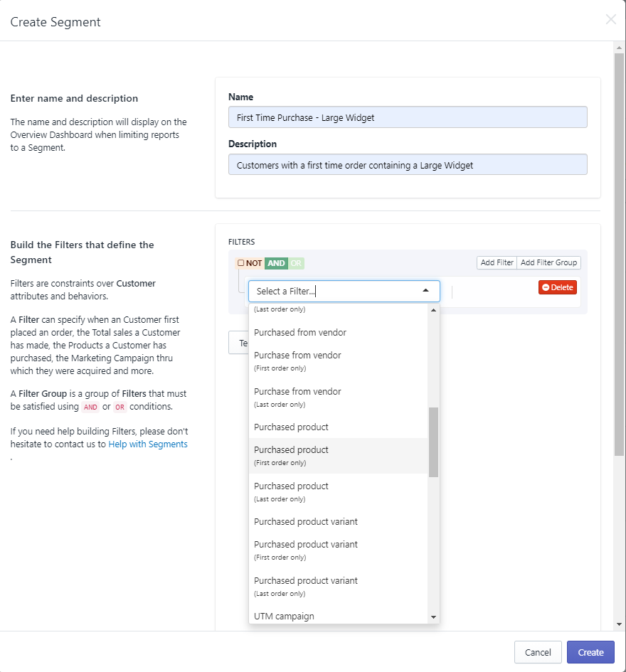Choose Purchase from vendor (First order only)
This screenshot has height=672, width=626.
pyautogui.click(x=339, y=361)
